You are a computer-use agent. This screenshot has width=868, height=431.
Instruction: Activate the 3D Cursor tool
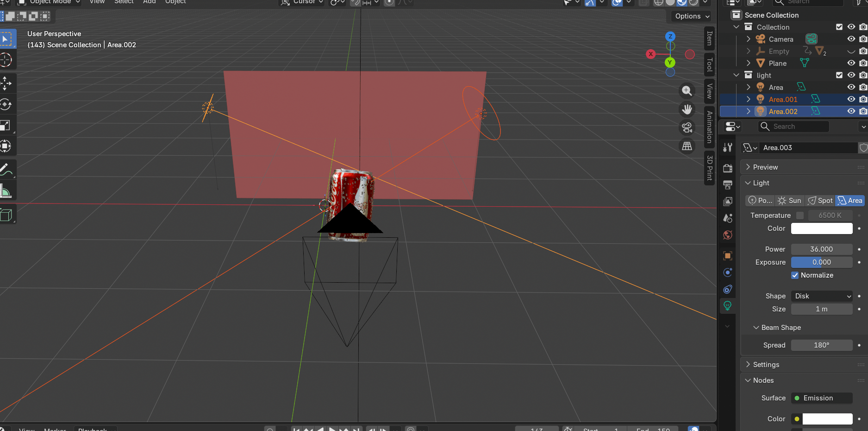coord(6,60)
